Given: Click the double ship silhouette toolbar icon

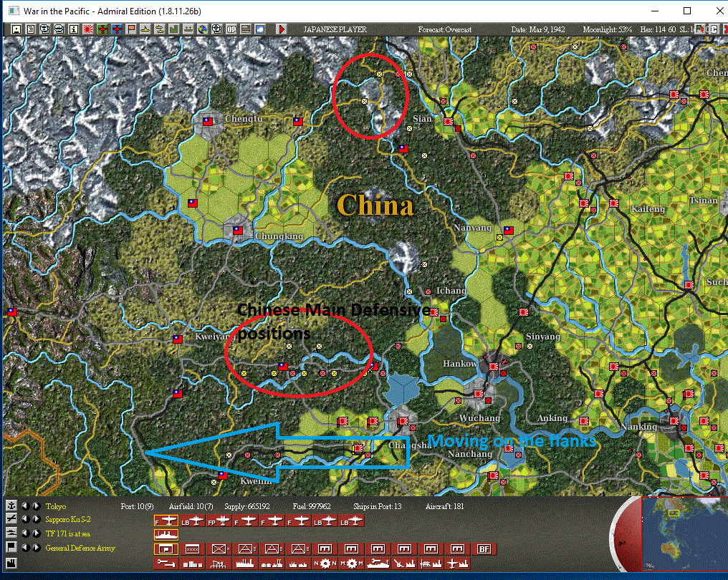Looking at the screenshot, I should [x=160, y=29].
